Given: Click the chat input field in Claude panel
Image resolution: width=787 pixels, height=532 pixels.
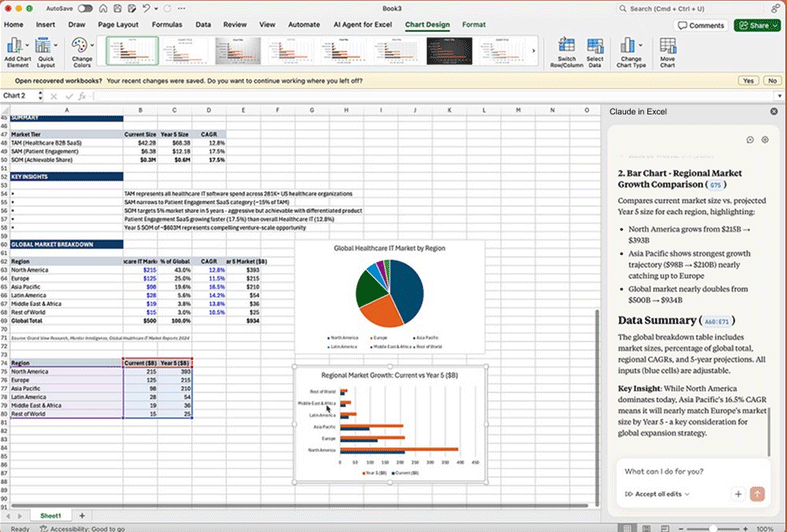Looking at the screenshot, I should tap(690, 470).
